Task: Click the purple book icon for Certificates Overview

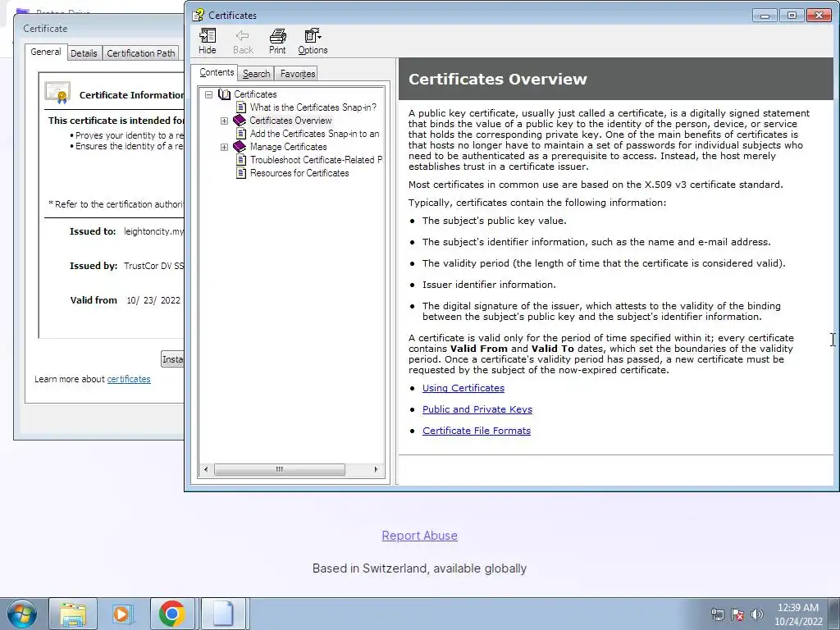Action: 240,121
